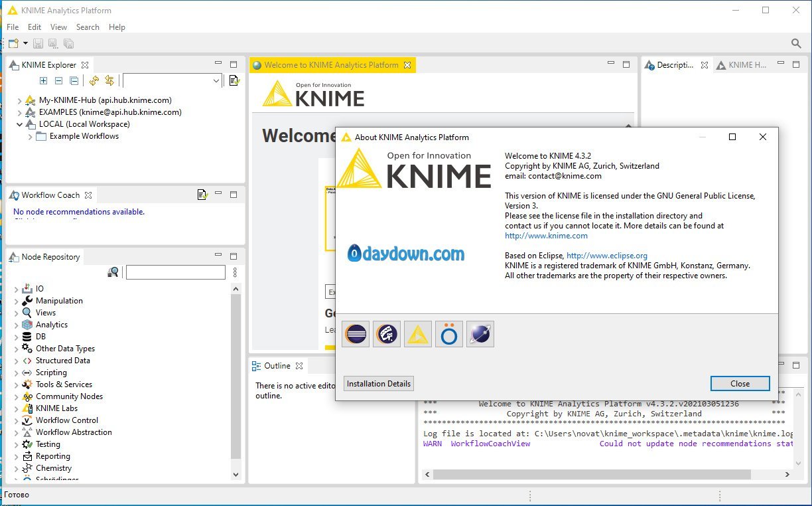Select the Reporting category
Image resolution: width=812 pixels, height=506 pixels.
53,456
